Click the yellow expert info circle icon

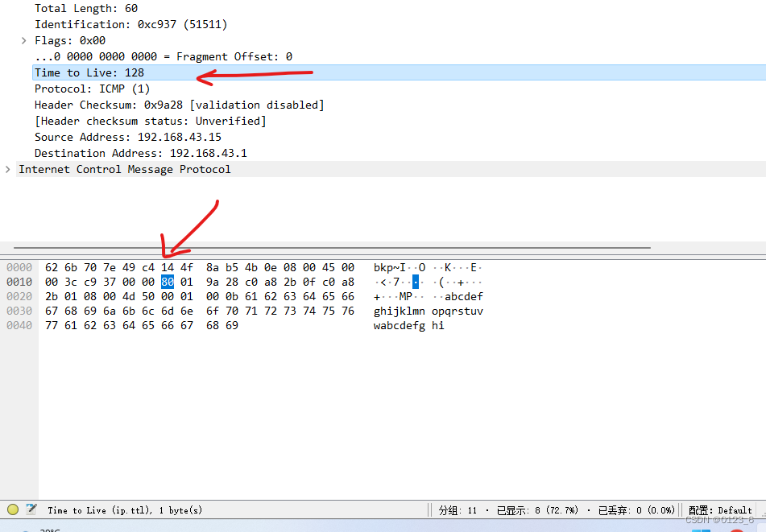[13, 509]
